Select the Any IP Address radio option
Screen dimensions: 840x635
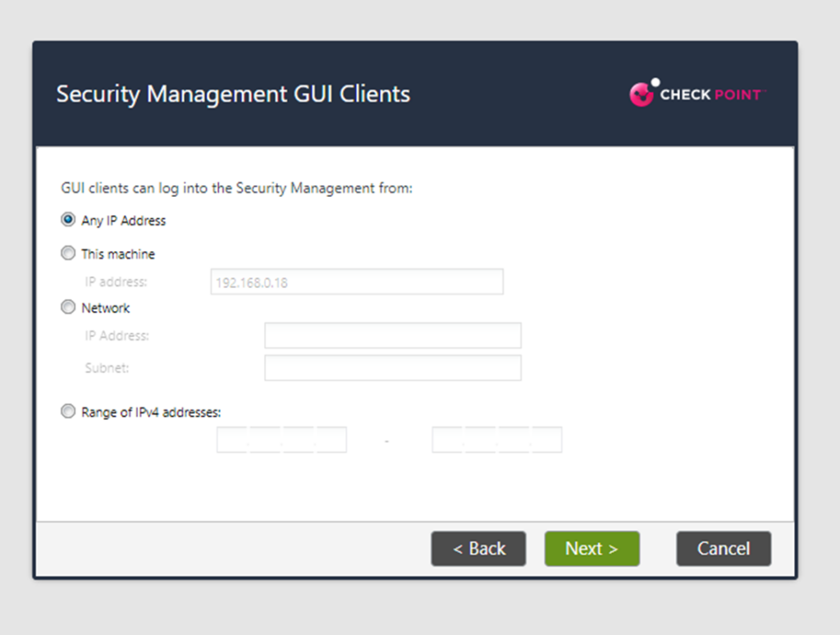click(x=68, y=220)
